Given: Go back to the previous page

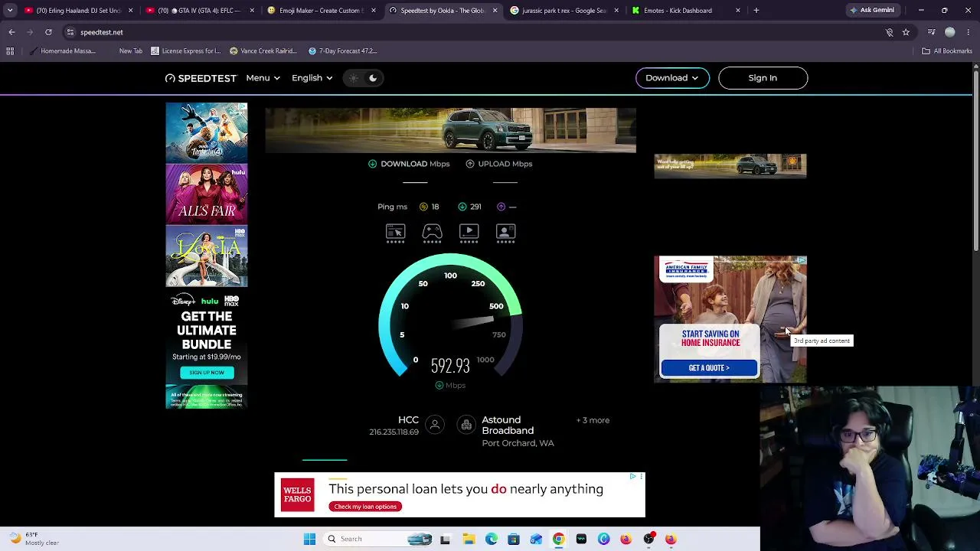Looking at the screenshot, I should pyautogui.click(x=11, y=32).
